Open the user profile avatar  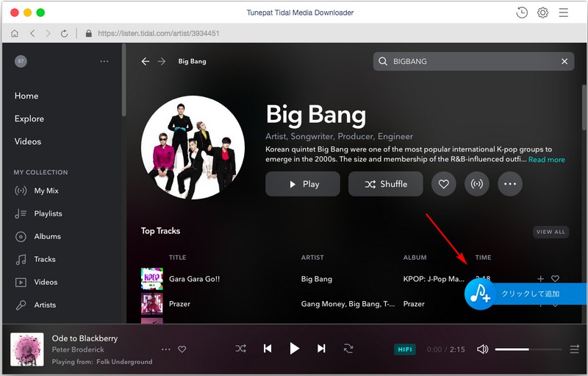(21, 61)
